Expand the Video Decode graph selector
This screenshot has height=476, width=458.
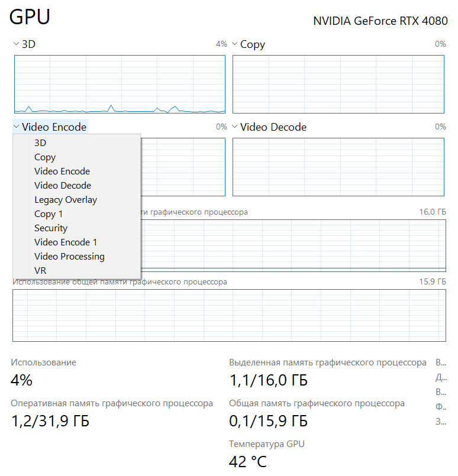pos(269,127)
